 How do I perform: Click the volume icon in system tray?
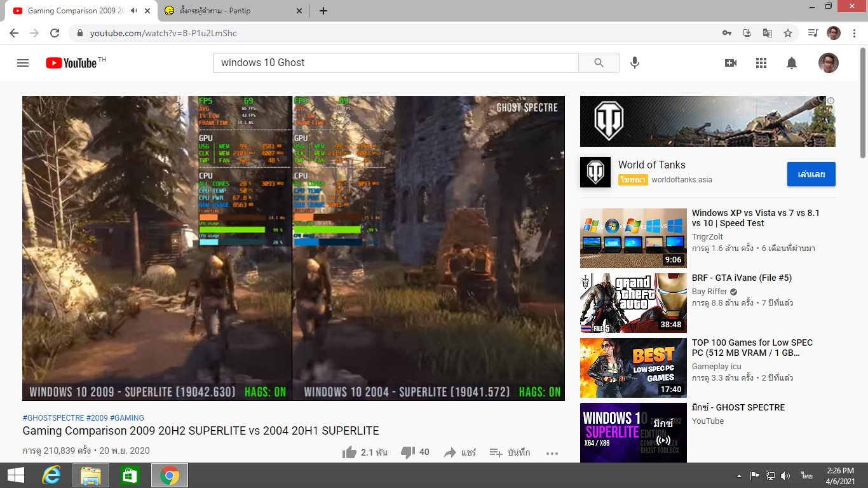785,475
